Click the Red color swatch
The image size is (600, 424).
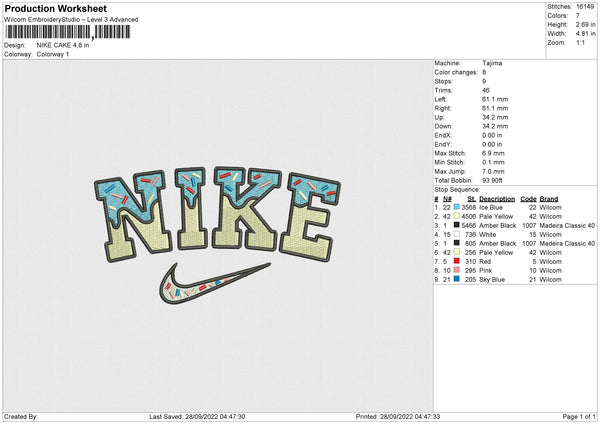[x=457, y=261]
